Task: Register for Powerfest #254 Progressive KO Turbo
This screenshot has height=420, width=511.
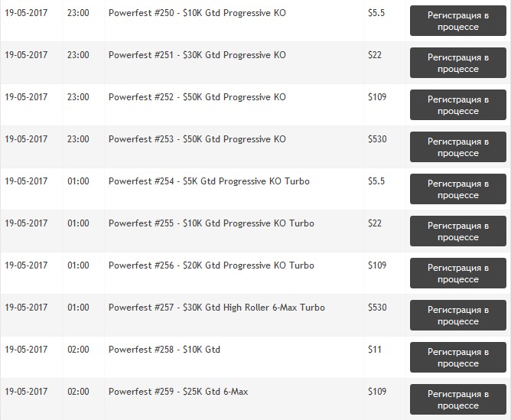Action: pos(458,189)
